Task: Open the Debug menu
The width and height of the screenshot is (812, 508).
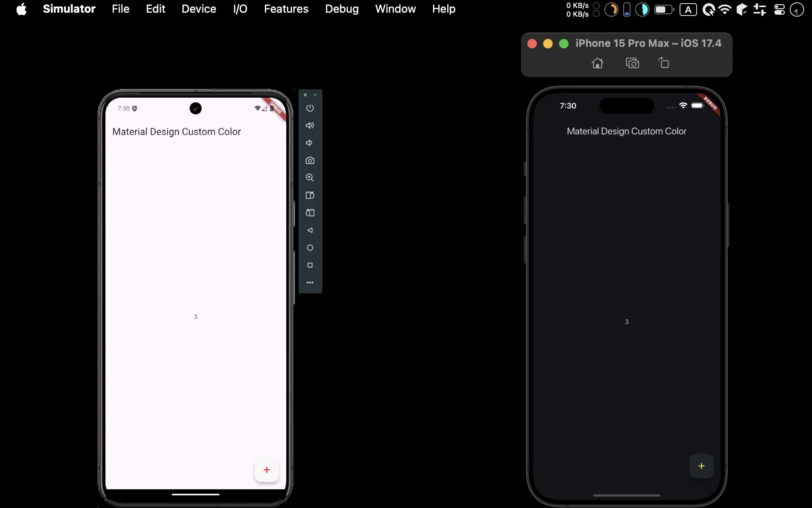Action: click(x=342, y=9)
